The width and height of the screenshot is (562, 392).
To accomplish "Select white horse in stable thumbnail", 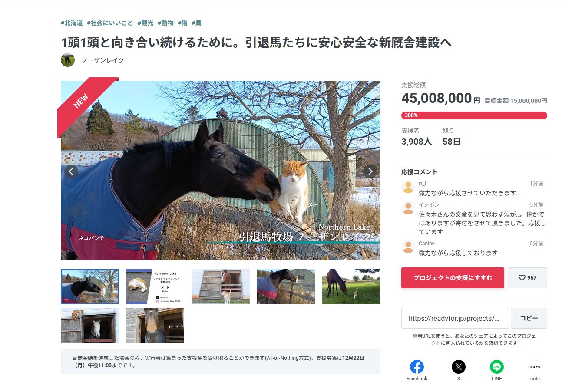I will [x=90, y=325].
